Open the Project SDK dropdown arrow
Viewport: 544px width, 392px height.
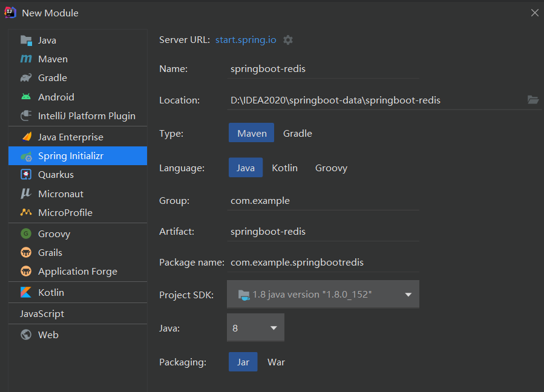pyautogui.click(x=408, y=295)
